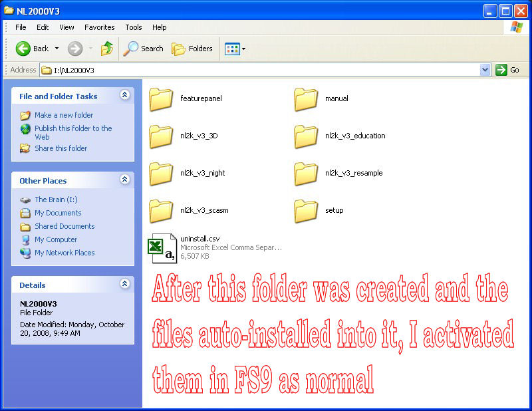Open the View menu
Image resolution: width=532 pixels, height=411 pixels.
point(66,27)
